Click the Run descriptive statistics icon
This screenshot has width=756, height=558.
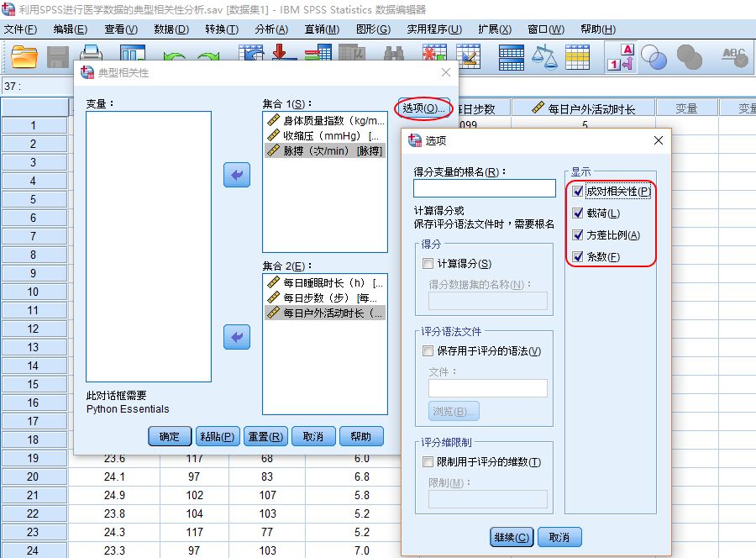pyautogui.click(x=352, y=53)
